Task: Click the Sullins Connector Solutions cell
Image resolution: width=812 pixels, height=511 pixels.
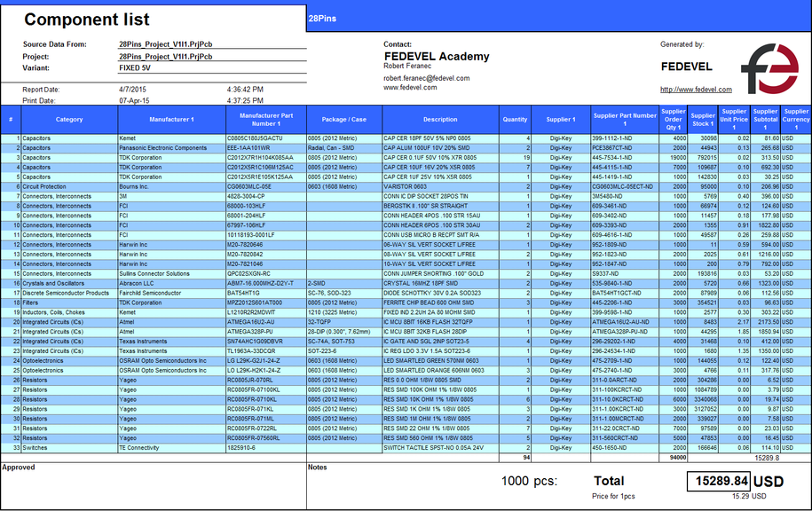Action: tap(172, 274)
